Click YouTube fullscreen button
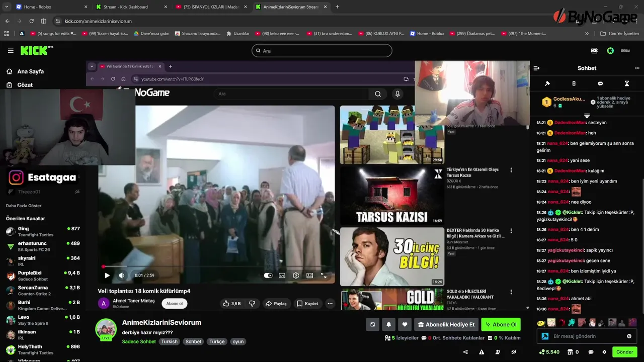The width and height of the screenshot is (644, 362). click(x=324, y=276)
